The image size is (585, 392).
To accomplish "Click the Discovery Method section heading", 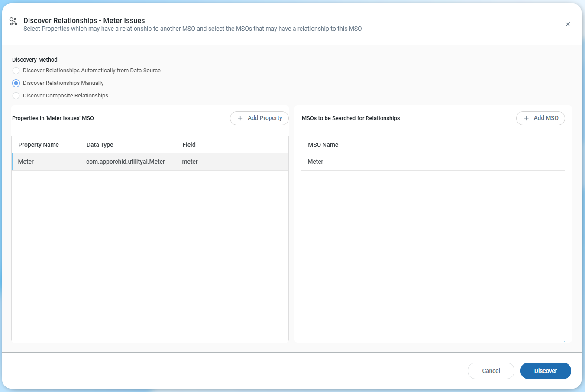I will point(35,60).
